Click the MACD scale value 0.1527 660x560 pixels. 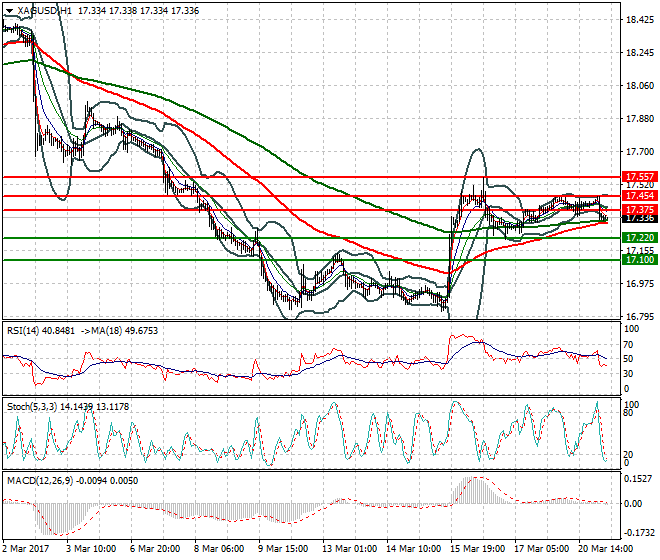point(639,479)
